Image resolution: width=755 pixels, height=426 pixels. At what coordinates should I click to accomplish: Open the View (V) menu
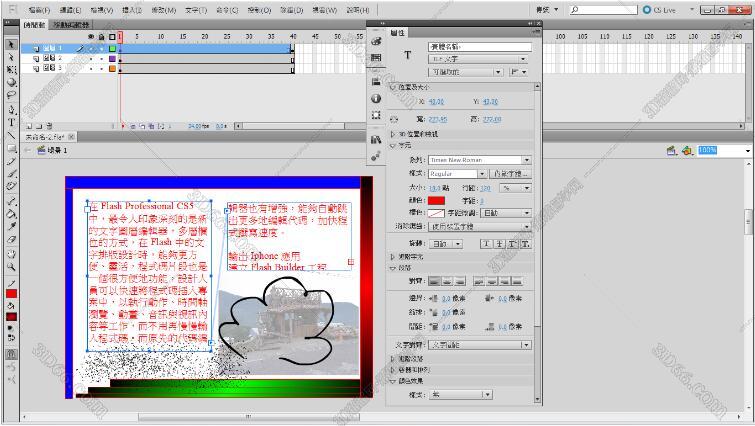coord(102,10)
